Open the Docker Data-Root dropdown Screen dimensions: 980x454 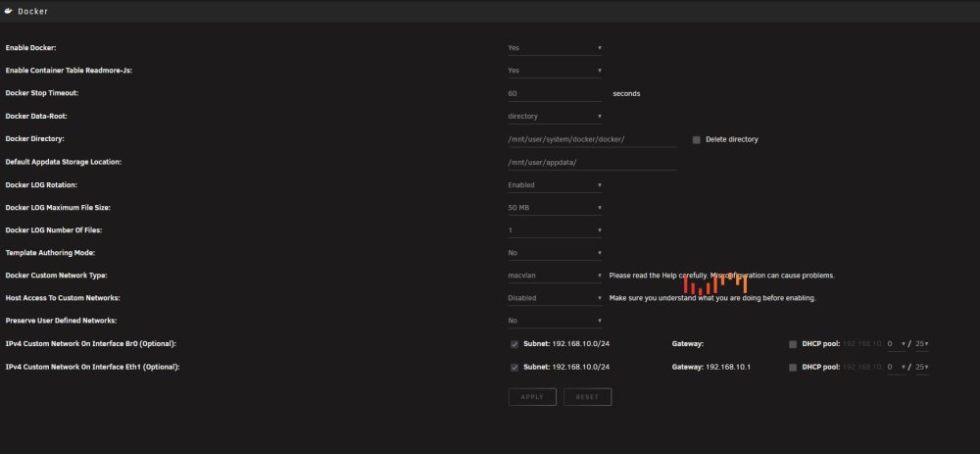(555, 117)
